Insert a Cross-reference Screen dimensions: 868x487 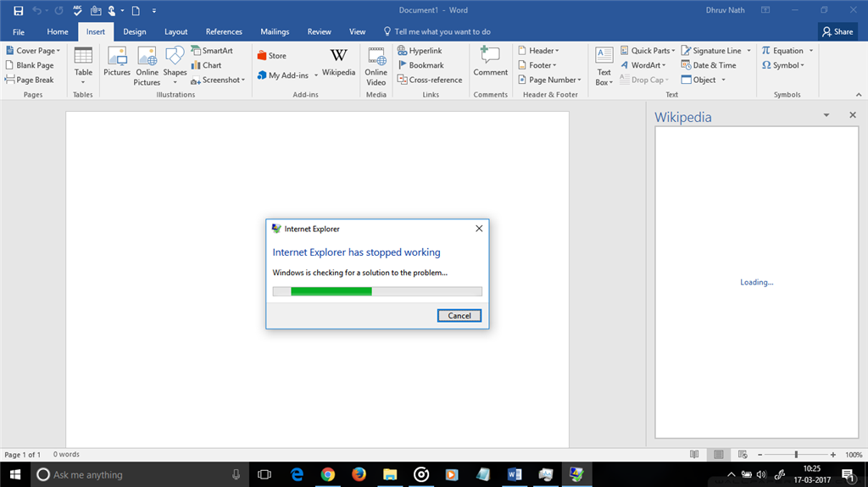[430, 80]
